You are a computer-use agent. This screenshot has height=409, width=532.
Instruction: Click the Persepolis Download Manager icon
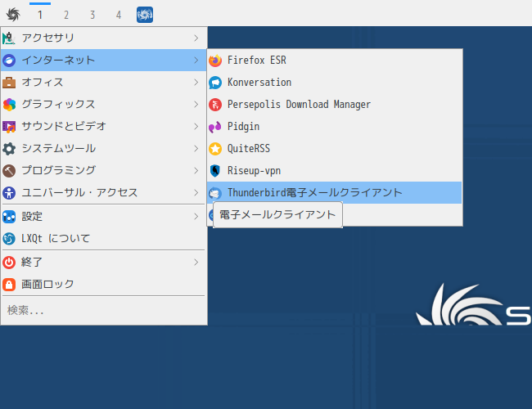(x=215, y=105)
